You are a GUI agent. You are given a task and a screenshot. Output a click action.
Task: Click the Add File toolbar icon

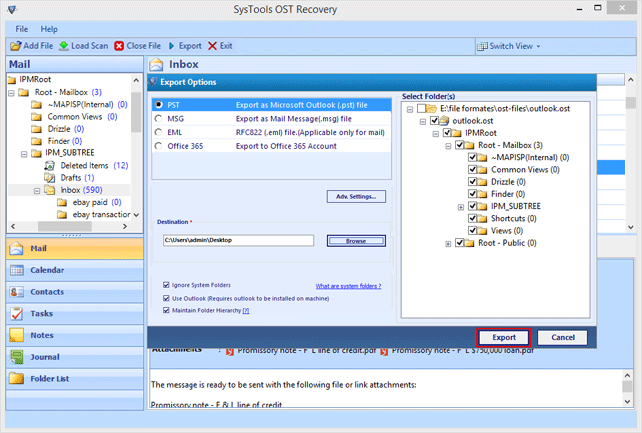(x=16, y=46)
